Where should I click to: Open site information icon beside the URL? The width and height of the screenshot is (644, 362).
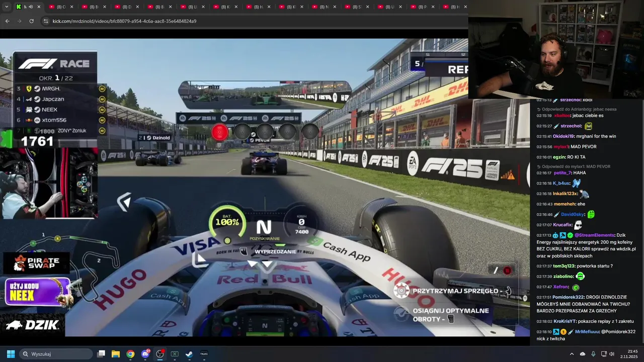[x=46, y=21]
